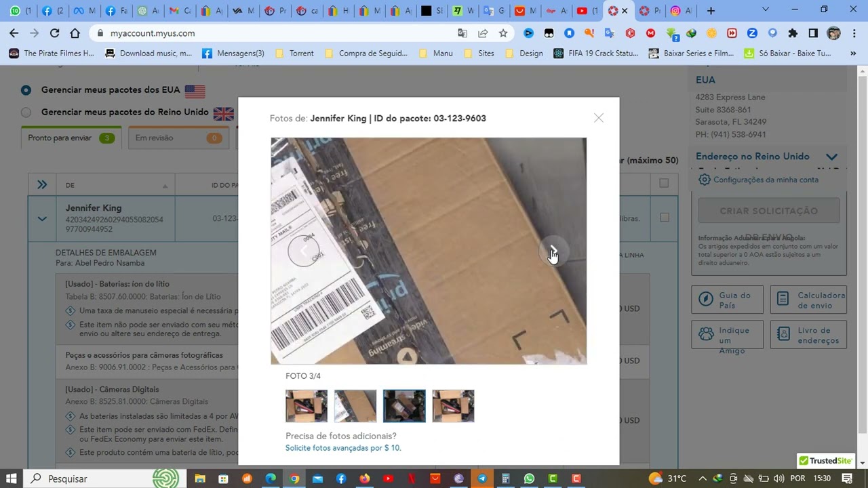
Task: Show more bookmarks overflow chevron
Action: coord(852,53)
